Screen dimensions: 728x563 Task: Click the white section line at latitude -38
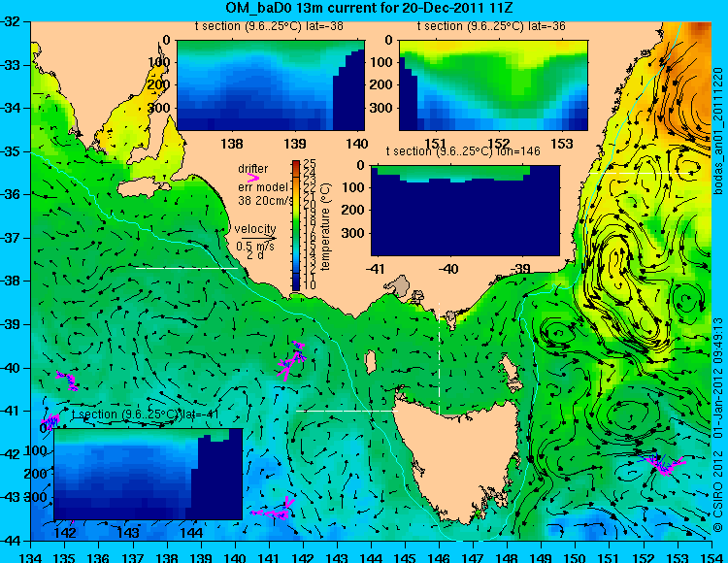(186, 268)
